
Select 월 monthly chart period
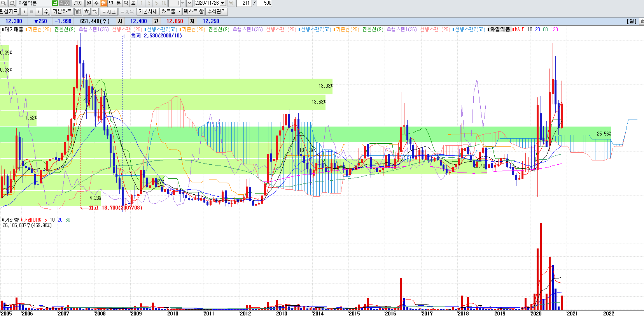coord(103,3)
